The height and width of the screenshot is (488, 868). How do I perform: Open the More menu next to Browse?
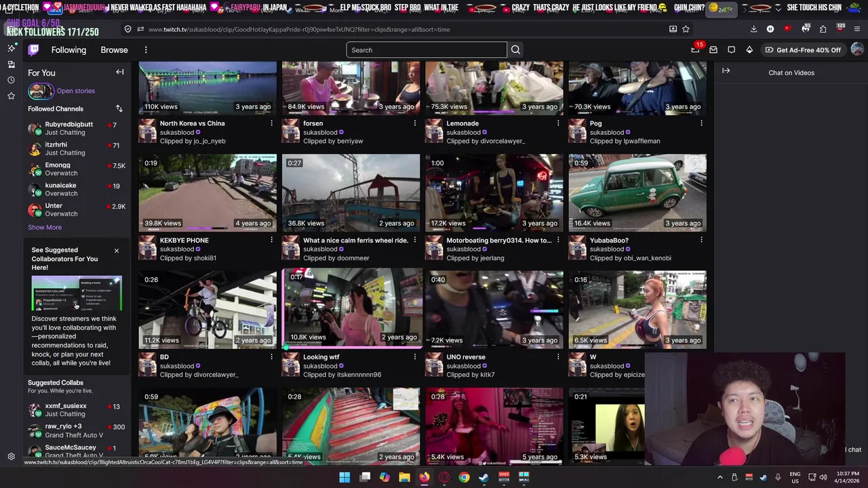pyautogui.click(x=146, y=50)
